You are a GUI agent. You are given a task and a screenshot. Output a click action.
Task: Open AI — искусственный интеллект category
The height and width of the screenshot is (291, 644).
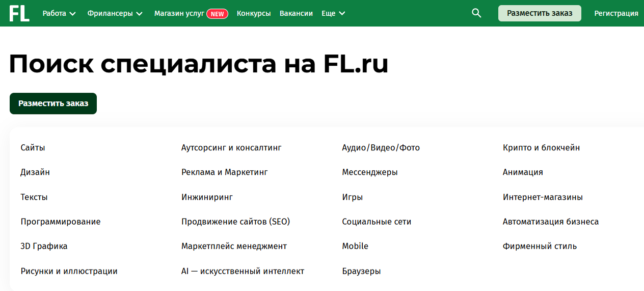pyautogui.click(x=243, y=271)
